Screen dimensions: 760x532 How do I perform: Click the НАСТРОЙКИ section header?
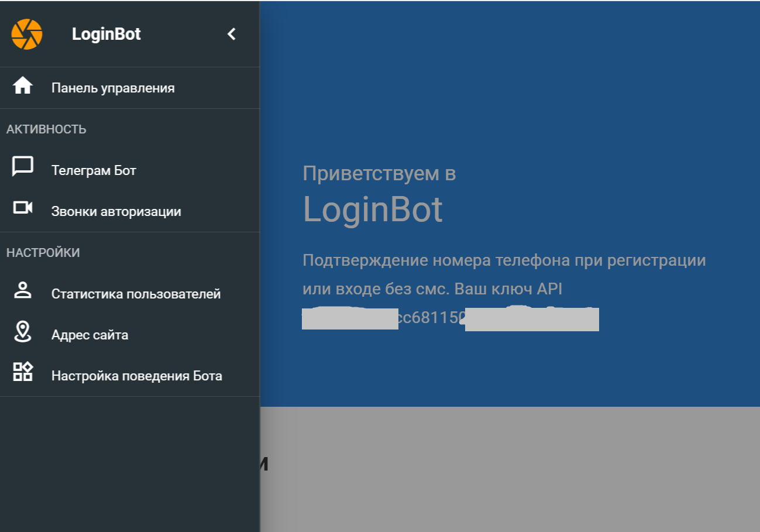pyautogui.click(x=43, y=253)
